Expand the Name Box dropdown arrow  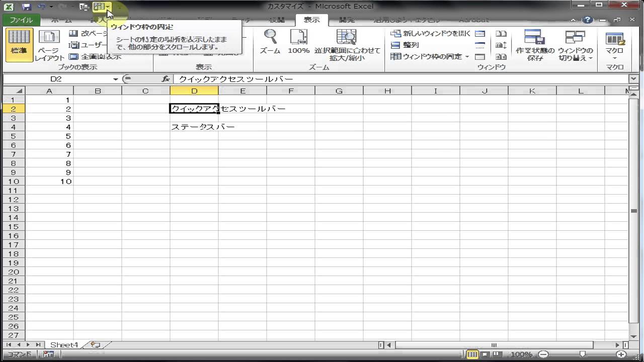pos(116,79)
